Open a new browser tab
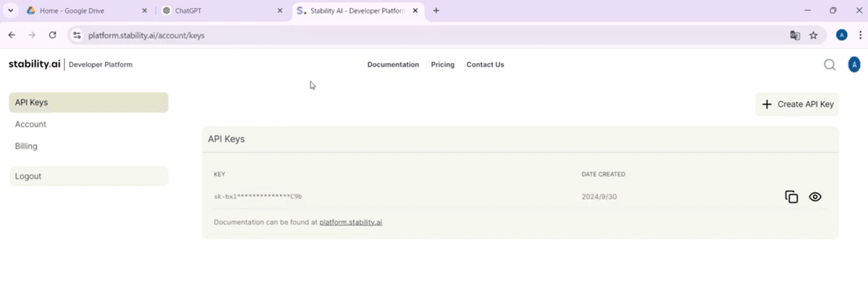Image resolution: width=868 pixels, height=297 pixels. coord(436,11)
